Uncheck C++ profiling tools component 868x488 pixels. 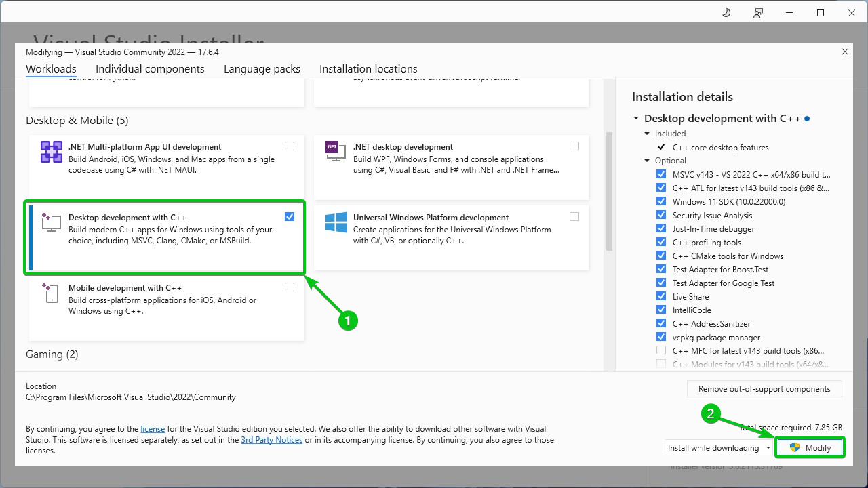[661, 242]
